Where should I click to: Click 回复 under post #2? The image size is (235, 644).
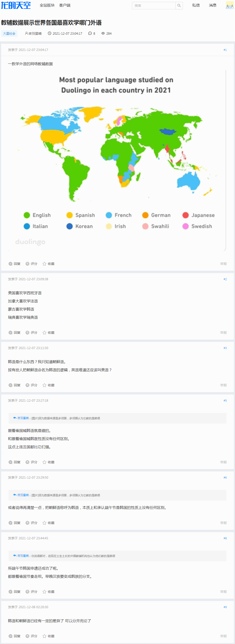[x=14, y=333]
